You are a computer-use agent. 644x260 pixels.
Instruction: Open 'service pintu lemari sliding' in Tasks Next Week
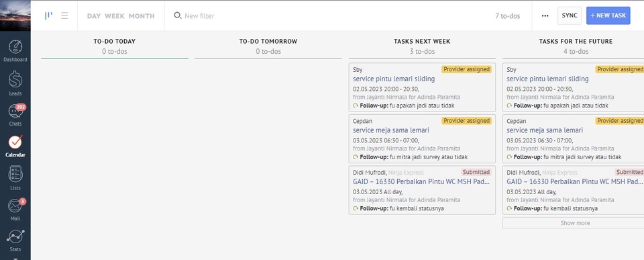click(394, 79)
